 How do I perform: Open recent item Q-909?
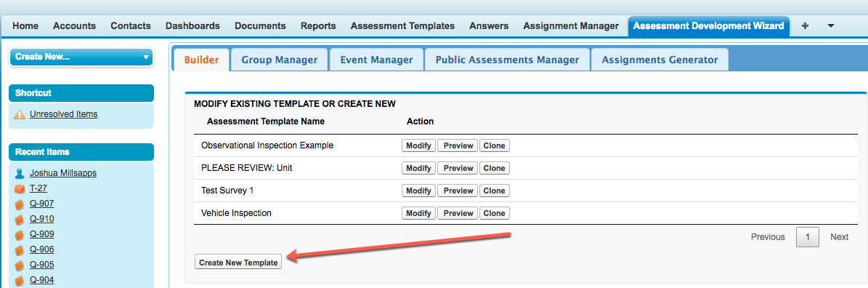coord(41,233)
